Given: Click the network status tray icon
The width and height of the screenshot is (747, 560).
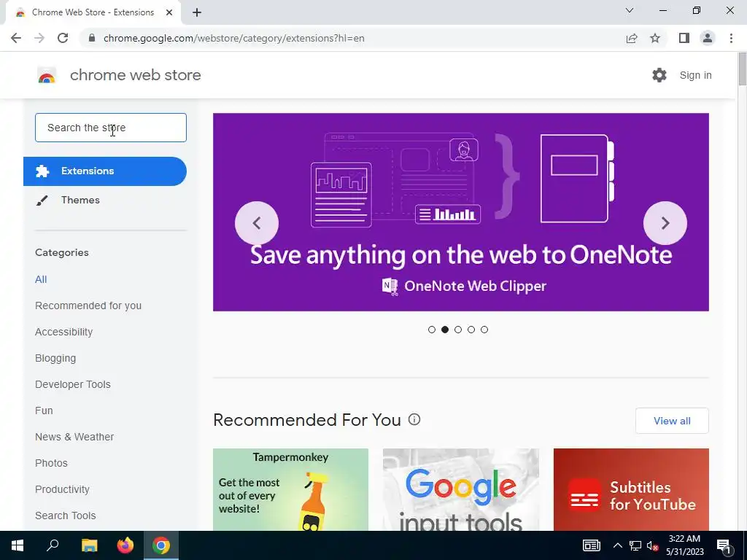Looking at the screenshot, I should (x=635, y=545).
